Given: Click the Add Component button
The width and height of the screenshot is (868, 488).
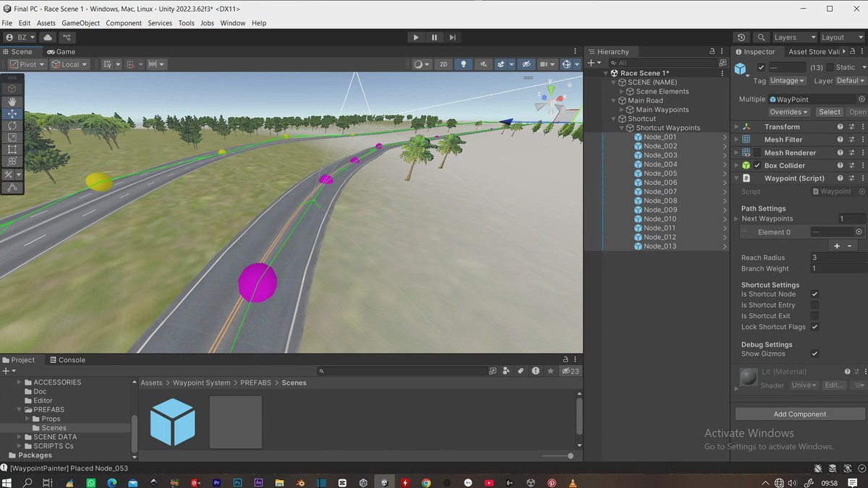Looking at the screenshot, I should tap(799, 414).
